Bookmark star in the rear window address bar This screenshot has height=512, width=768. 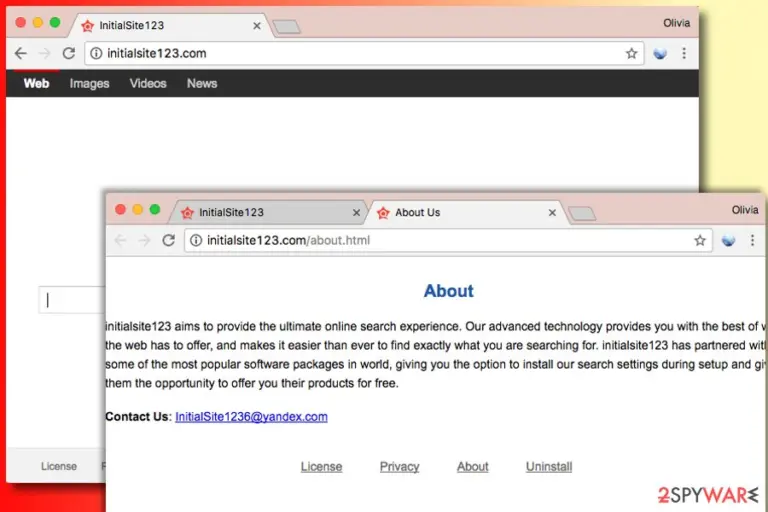(x=631, y=53)
